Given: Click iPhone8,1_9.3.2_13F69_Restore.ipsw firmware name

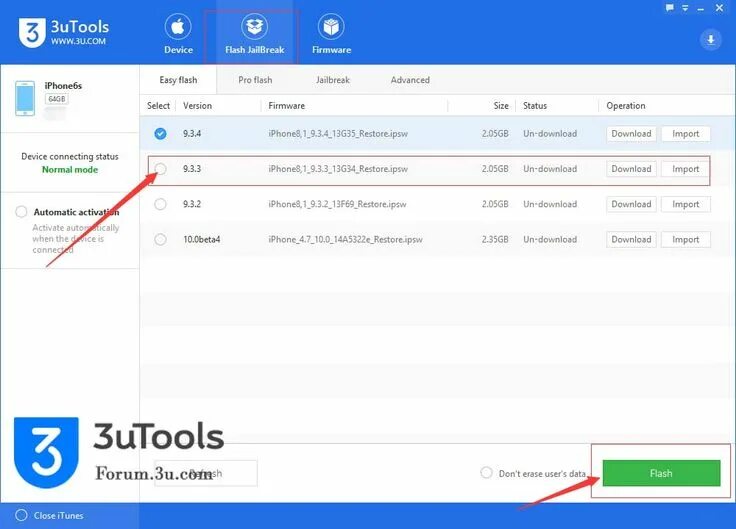Looking at the screenshot, I should pyautogui.click(x=337, y=204).
